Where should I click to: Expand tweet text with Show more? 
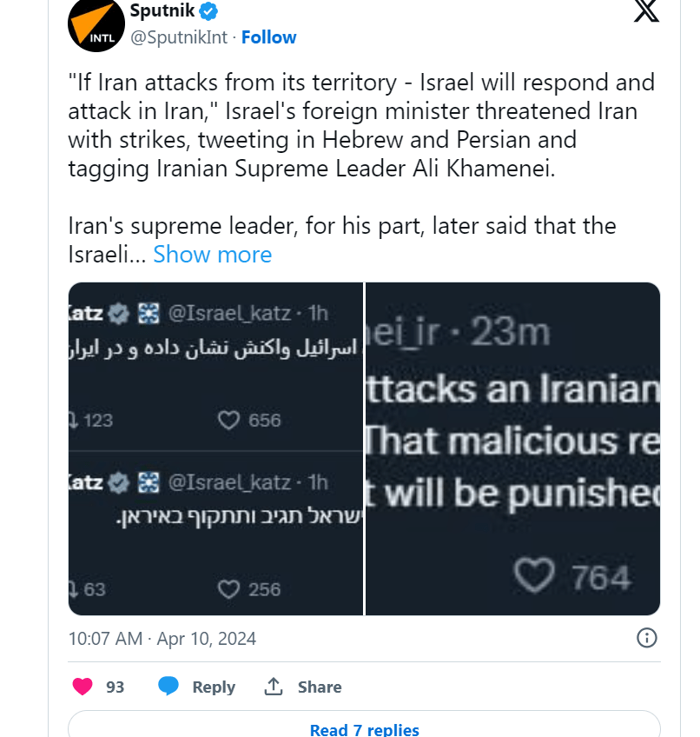212,255
